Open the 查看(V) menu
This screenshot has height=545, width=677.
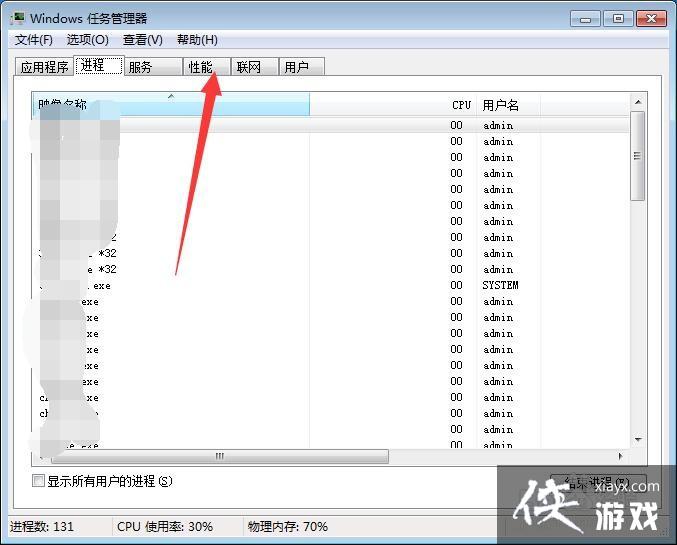tap(142, 40)
